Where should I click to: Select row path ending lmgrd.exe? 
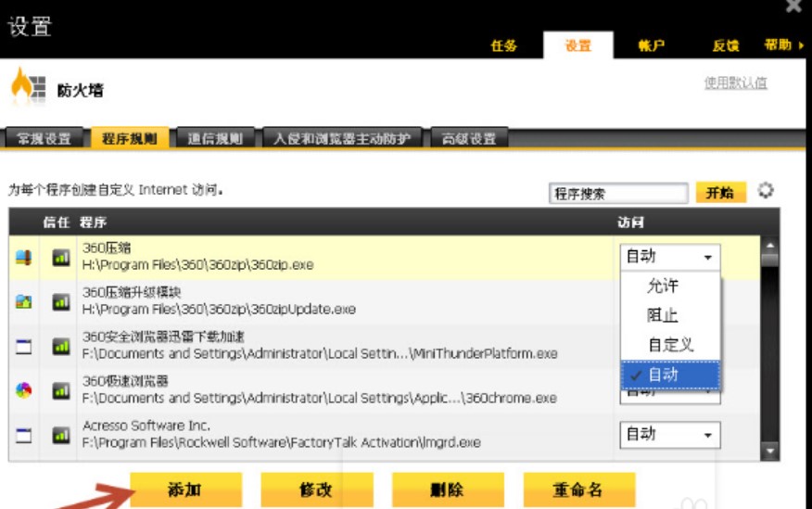(281, 443)
